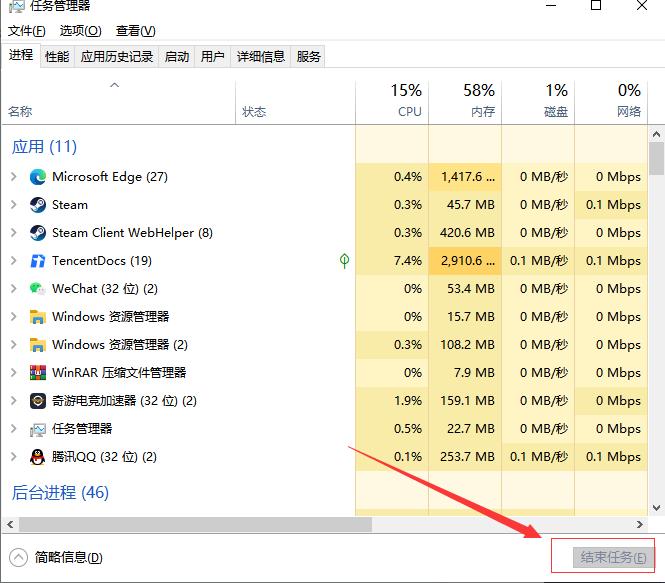
Task: Open the 文件(F) menu
Action: point(27,31)
